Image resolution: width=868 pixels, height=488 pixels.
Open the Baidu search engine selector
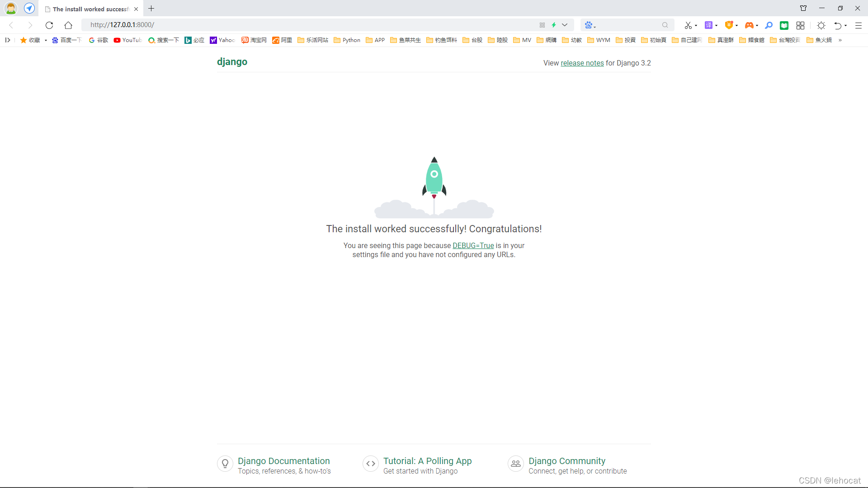[590, 25]
